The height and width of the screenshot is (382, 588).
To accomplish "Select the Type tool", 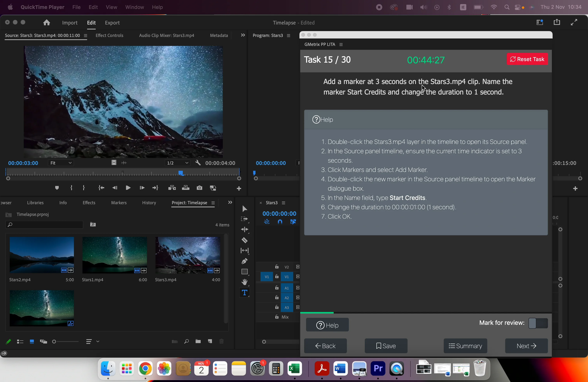I will click(x=245, y=292).
